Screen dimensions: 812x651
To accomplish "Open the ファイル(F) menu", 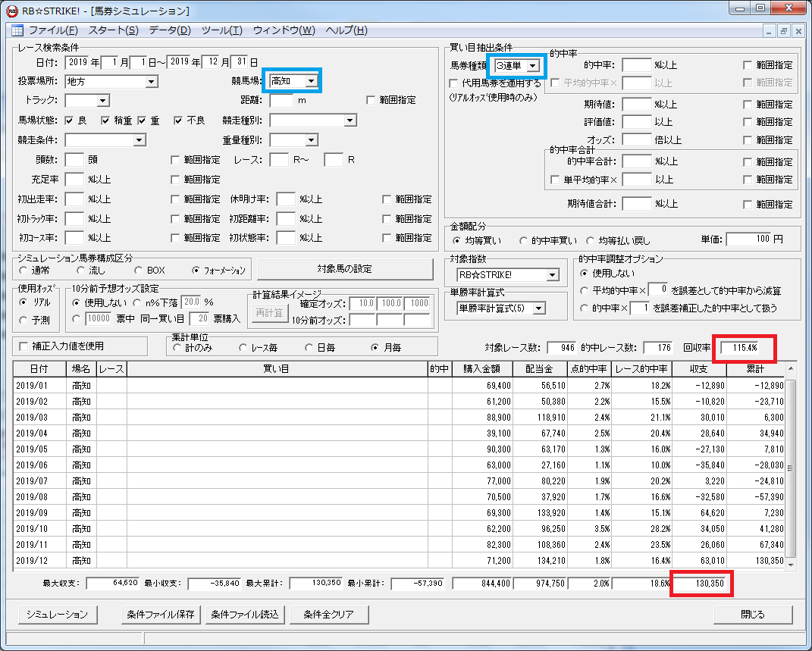I will point(53,30).
